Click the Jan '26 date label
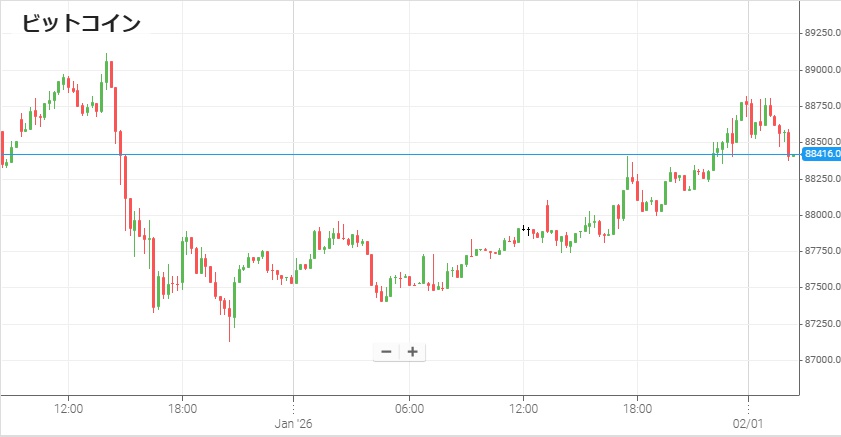Viewport: 841px width, 437px height. (293, 423)
